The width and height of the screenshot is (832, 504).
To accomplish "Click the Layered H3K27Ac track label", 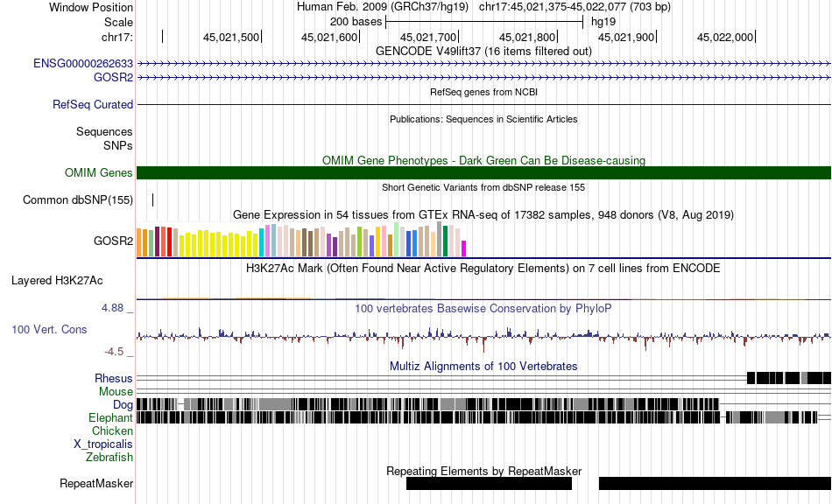I will point(57,281).
